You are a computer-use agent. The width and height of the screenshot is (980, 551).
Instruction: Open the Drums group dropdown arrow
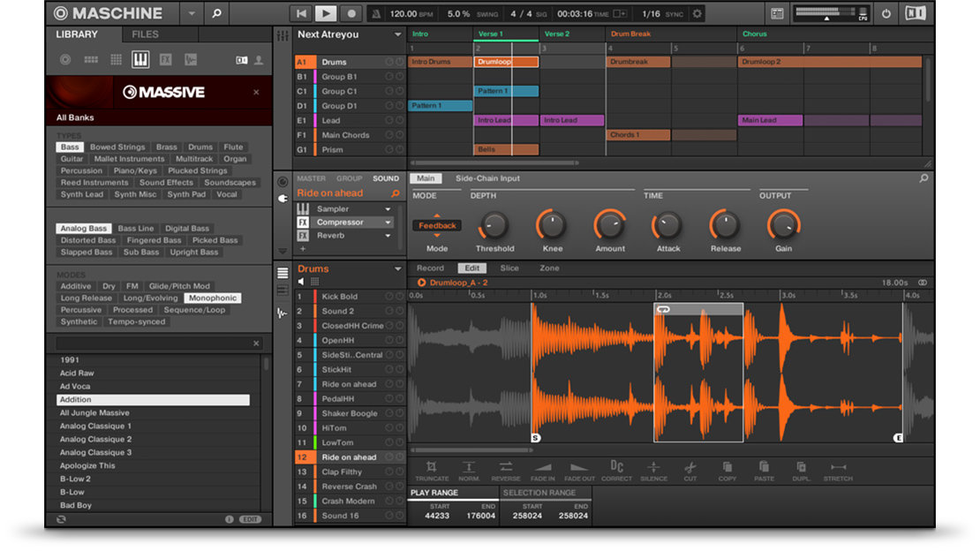point(396,269)
